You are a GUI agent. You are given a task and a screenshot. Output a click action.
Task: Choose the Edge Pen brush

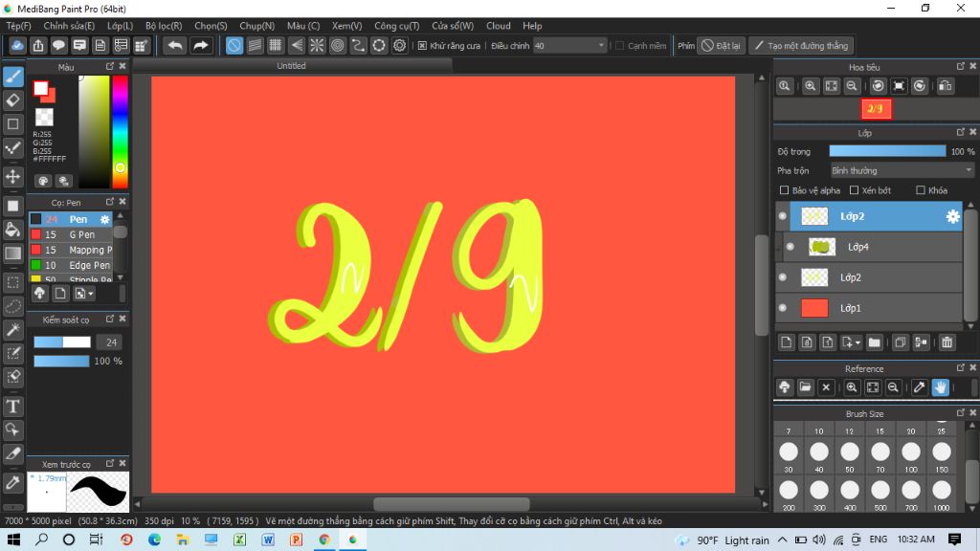pos(71,265)
